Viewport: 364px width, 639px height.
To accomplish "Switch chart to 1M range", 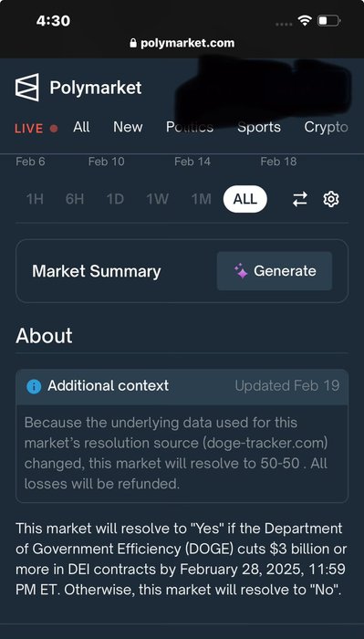I will (x=202, y=199).
